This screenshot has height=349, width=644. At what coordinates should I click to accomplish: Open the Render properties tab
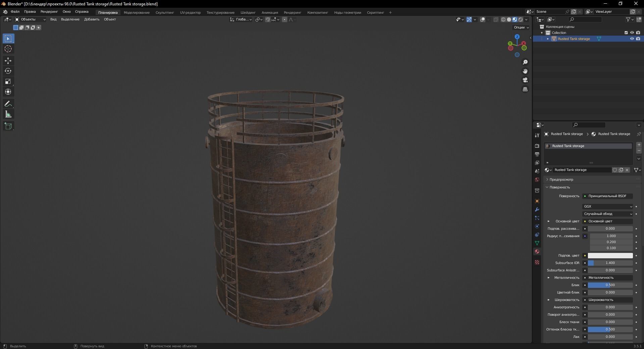click(x=537, y=146)
